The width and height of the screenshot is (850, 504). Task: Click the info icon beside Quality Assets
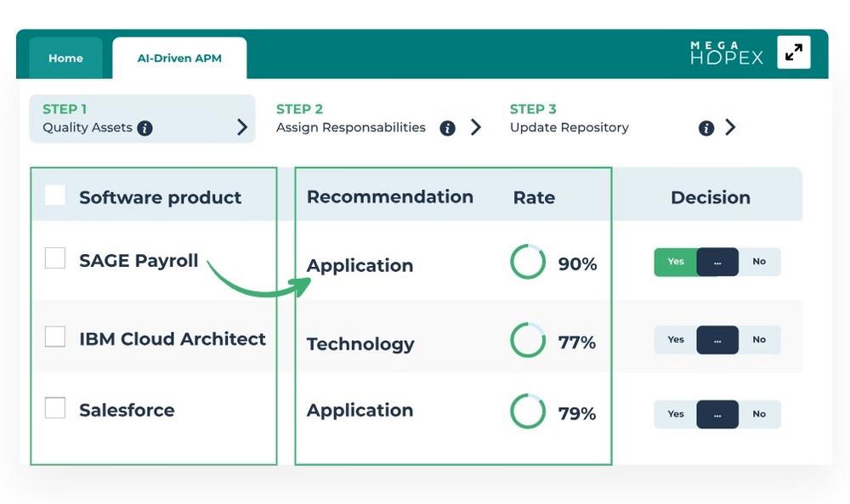(145, 128)
